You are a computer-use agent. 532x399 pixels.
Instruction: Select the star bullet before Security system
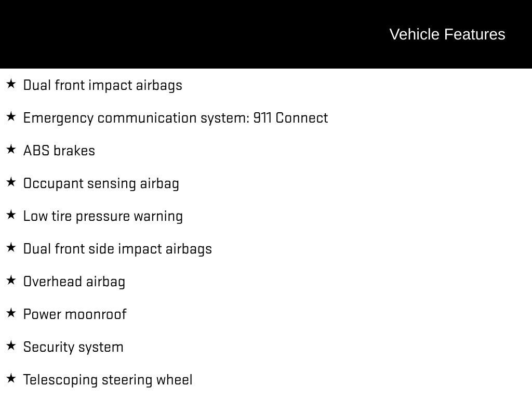coord(11,345)
